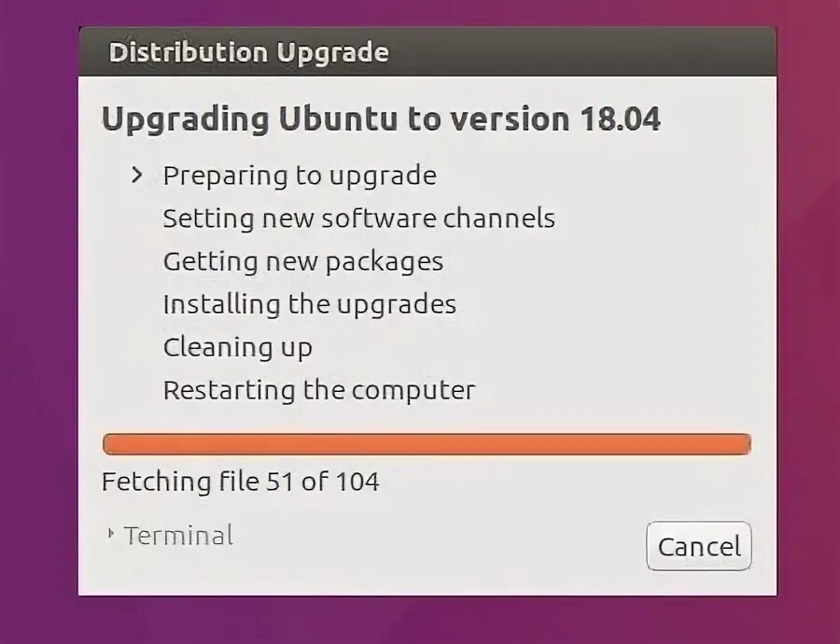Select the Setting new software channels step

(358, 218)
